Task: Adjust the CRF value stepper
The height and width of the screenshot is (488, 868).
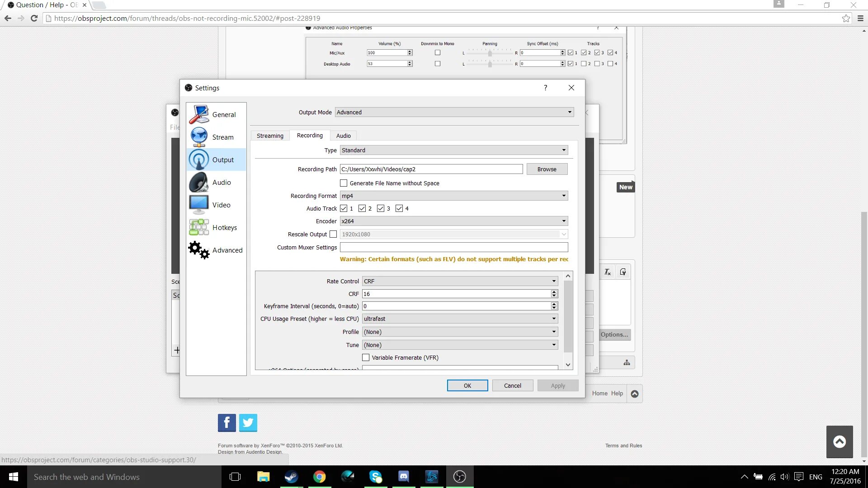Action: click(x=554, y=293)
